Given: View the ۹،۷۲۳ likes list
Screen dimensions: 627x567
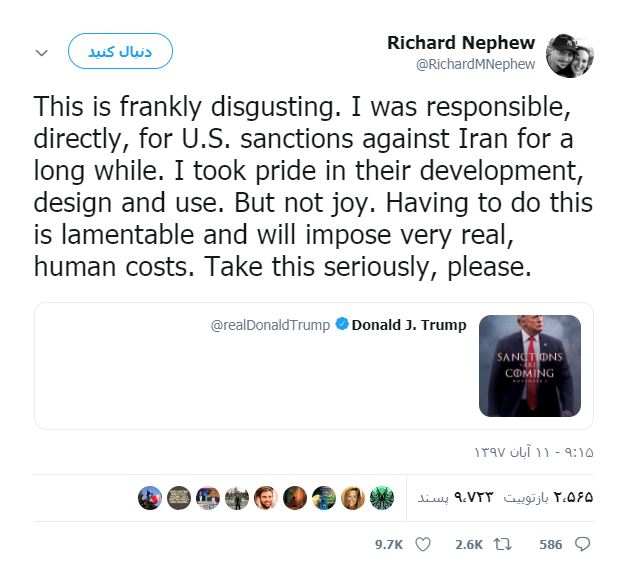Looking at the screenshot, I should [455, 498].
